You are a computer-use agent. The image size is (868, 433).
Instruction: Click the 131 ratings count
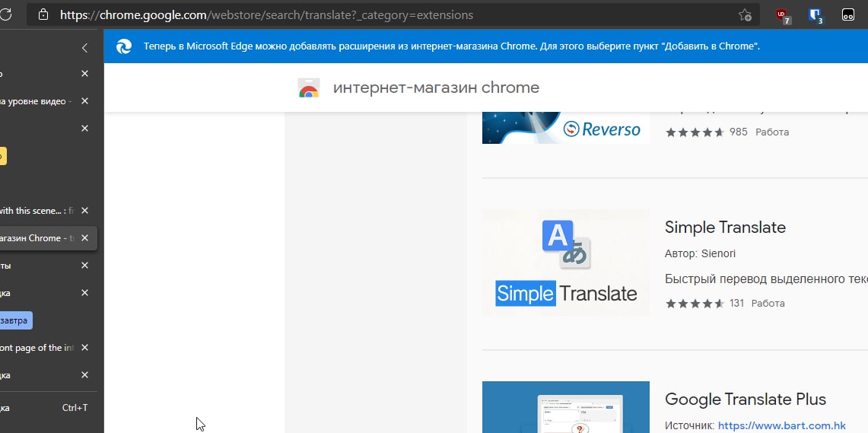point(737,303)
